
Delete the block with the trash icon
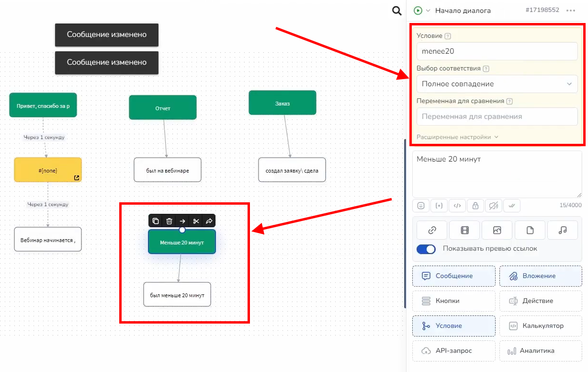(169, 221)
